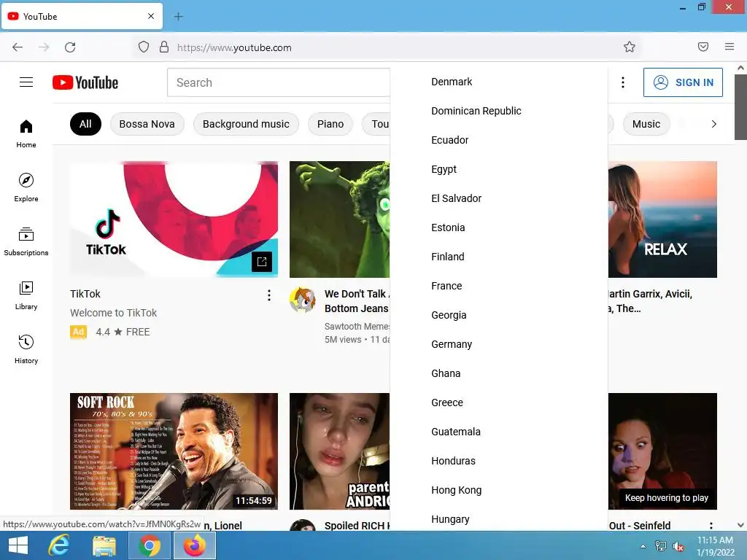
Task: Open the Explore sidebar section
Action: tap(26, 187)
